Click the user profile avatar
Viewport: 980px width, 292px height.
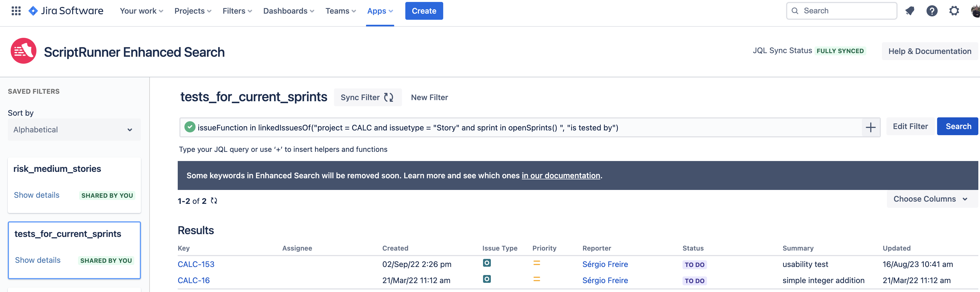tap(976, 11)
